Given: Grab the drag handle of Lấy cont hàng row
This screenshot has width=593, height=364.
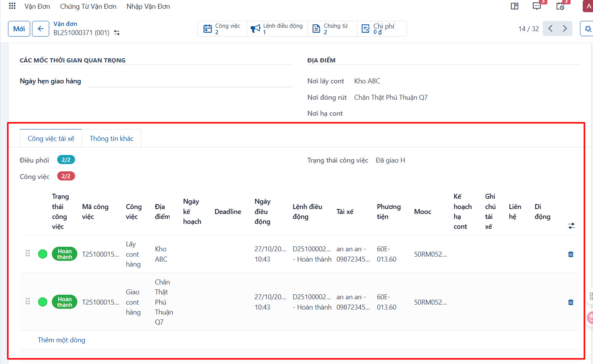Looking at the screenshot, I should 28,254.
